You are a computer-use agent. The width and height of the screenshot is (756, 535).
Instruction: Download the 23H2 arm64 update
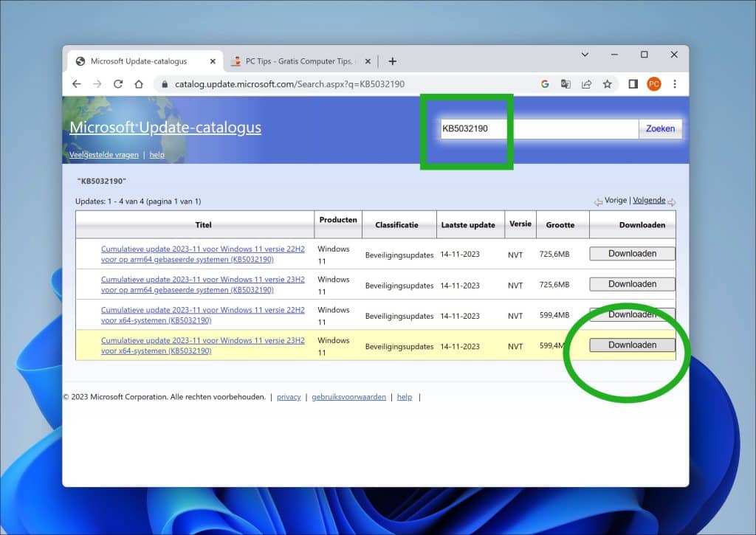point(632,284)
